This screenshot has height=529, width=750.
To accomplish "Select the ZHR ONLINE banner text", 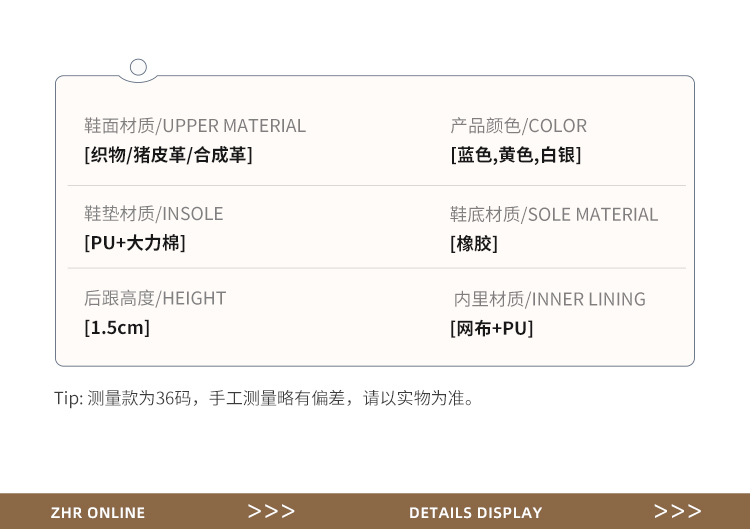I will tap(98, 513).
